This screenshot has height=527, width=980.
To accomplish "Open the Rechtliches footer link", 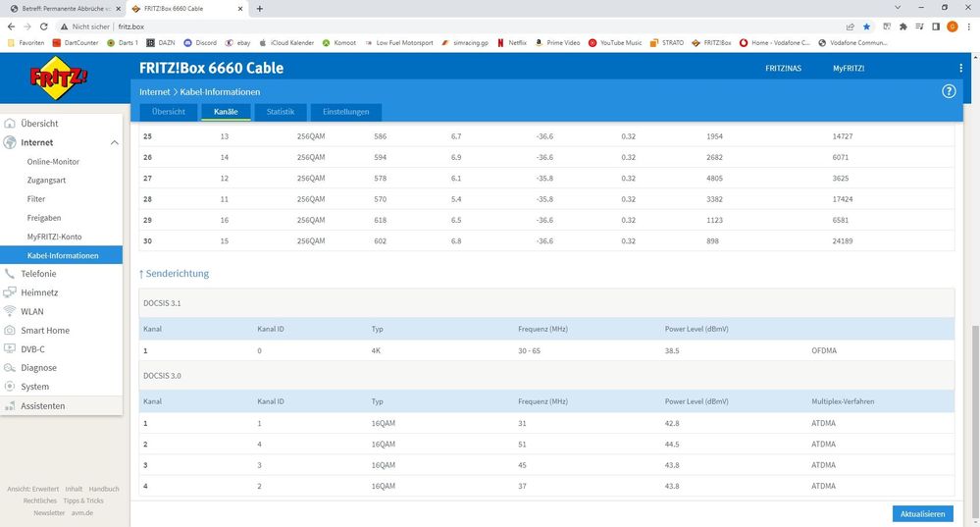I will pyautogui.click(x=40, y=501).
